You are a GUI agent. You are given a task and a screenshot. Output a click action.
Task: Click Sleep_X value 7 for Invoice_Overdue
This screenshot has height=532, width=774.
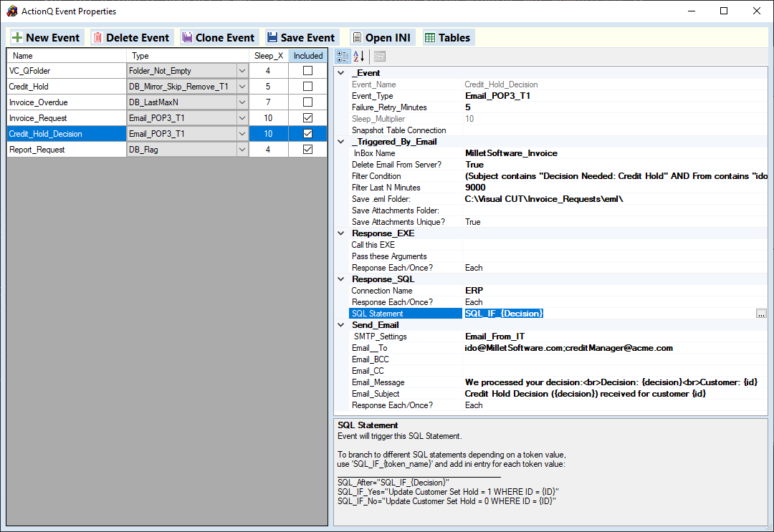pyautogui.click(x=269, y=102)
